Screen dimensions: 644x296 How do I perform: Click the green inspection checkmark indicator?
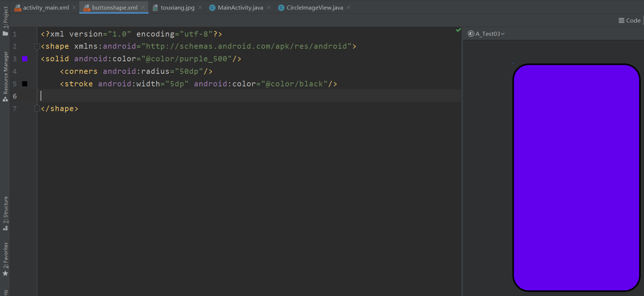(x=458, y=30)
